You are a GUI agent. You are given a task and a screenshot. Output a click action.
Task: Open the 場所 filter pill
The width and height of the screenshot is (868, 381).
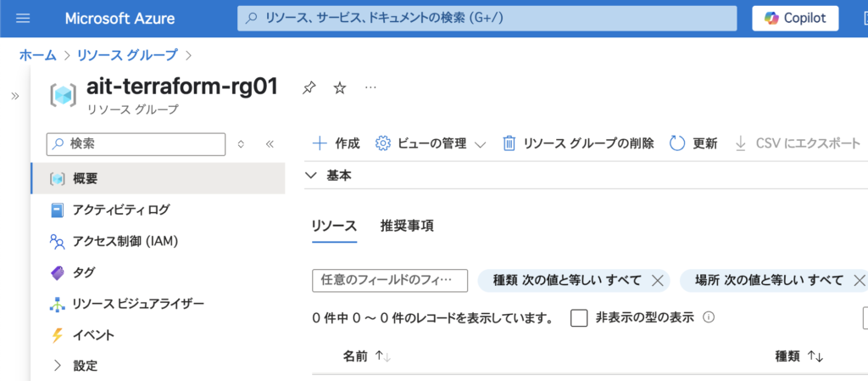tap(769, 280)
